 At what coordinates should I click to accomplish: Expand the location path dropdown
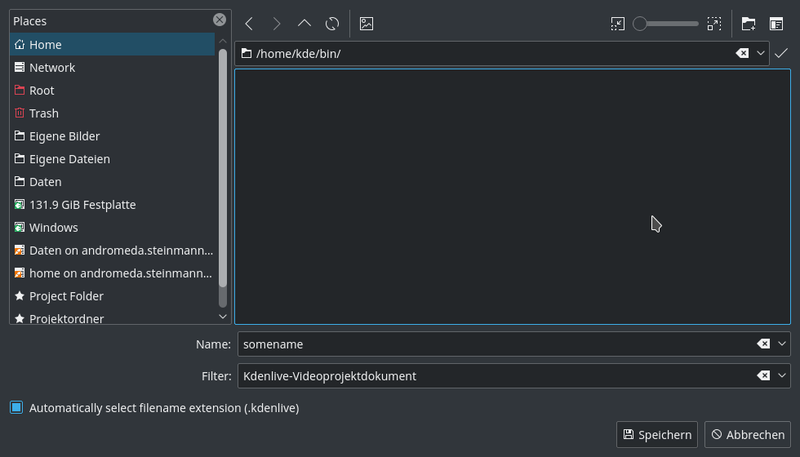[x=761, y=53]
